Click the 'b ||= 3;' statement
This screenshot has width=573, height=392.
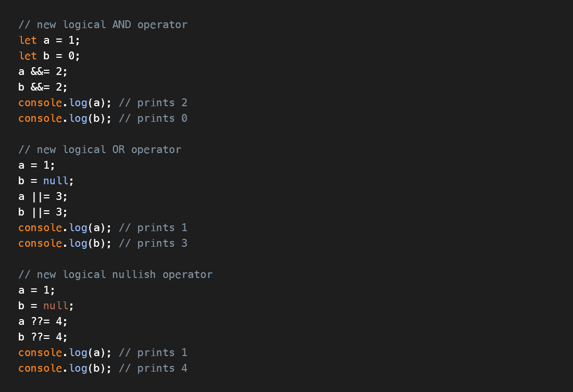point(43,212)
